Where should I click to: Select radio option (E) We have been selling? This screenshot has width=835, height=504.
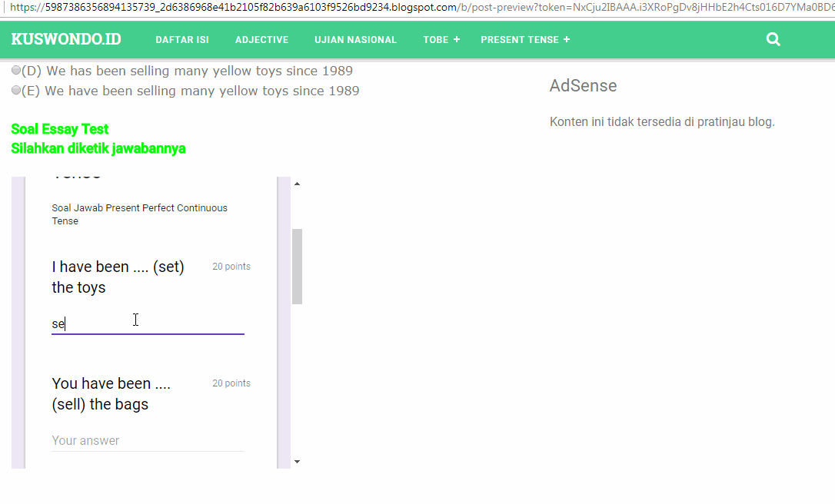(x=16, y=90)
